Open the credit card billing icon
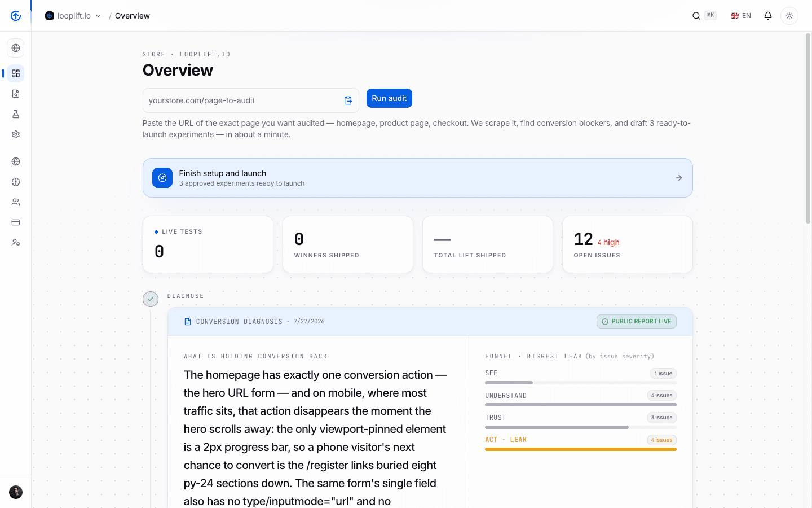 click(x=16, y=222)
